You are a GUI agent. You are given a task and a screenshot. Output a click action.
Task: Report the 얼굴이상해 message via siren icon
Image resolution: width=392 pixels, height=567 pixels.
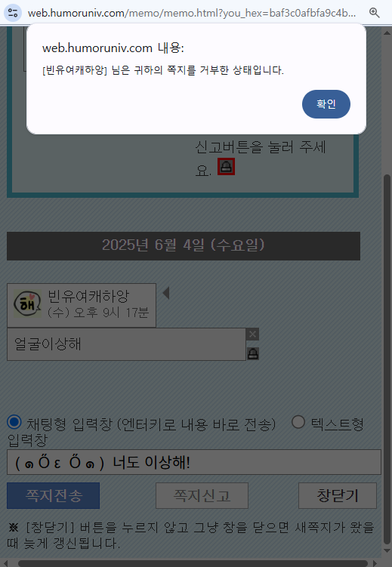point(253,353)
